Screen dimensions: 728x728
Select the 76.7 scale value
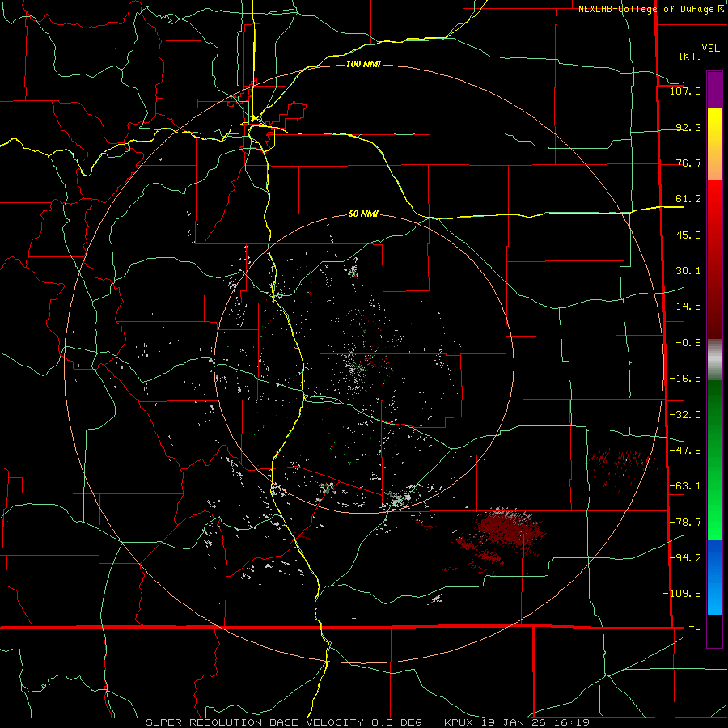(688, 163)
